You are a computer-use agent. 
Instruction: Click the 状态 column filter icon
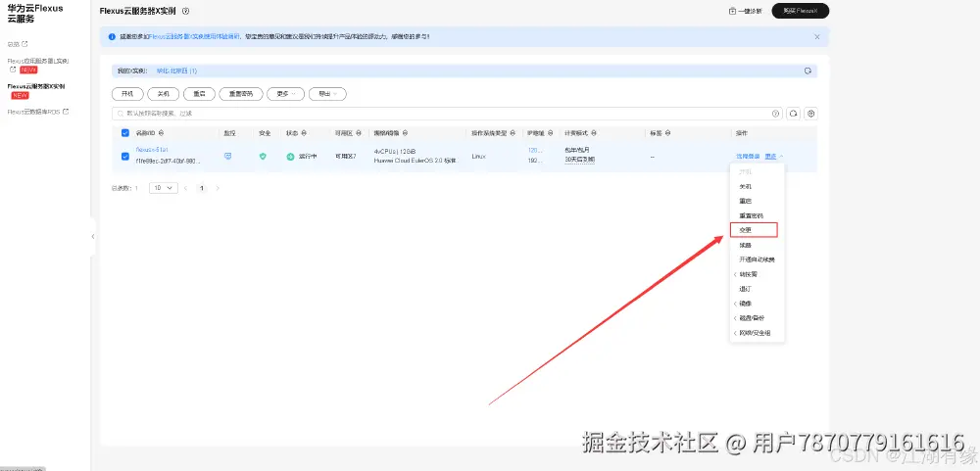[x=305, y=133]
